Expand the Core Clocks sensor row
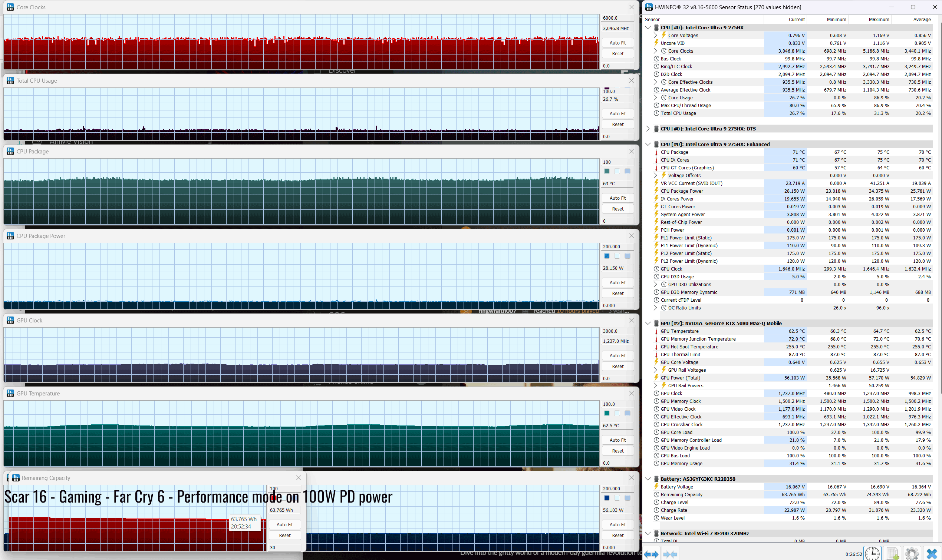942x560 pixels. (x=655, y=51)
